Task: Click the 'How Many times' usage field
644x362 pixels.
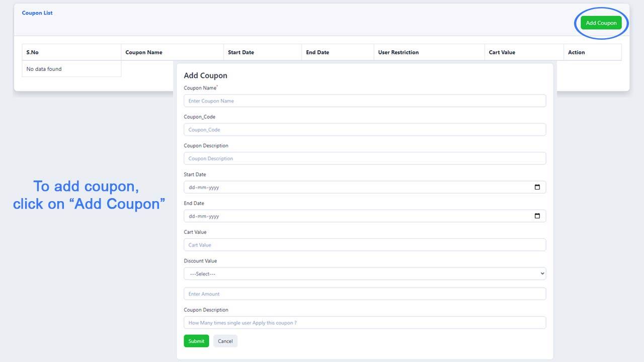Action: click(x=364, y=323)
